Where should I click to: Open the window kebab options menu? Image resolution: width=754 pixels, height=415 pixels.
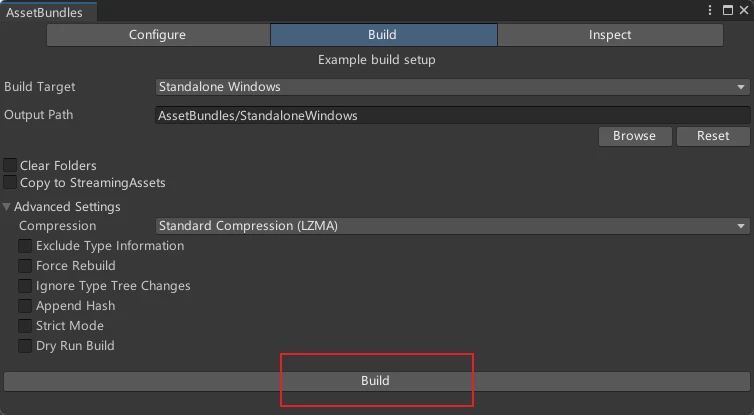point(711,10)
